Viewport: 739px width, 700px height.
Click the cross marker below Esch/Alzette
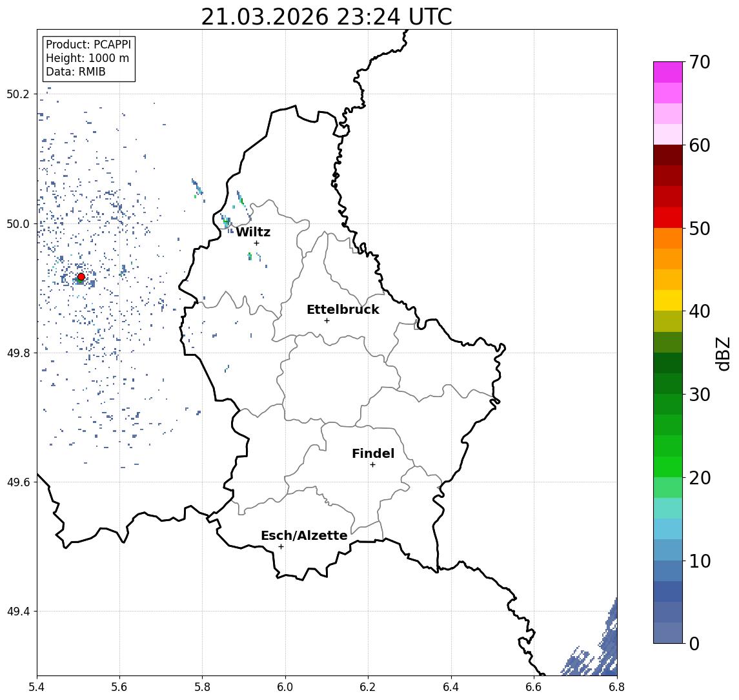(x=281, y=547)
